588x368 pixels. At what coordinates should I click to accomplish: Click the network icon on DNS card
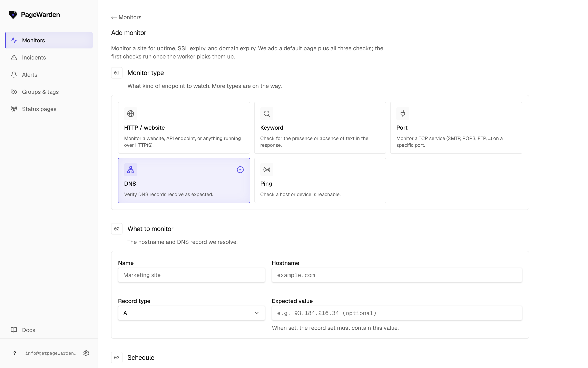131,170
